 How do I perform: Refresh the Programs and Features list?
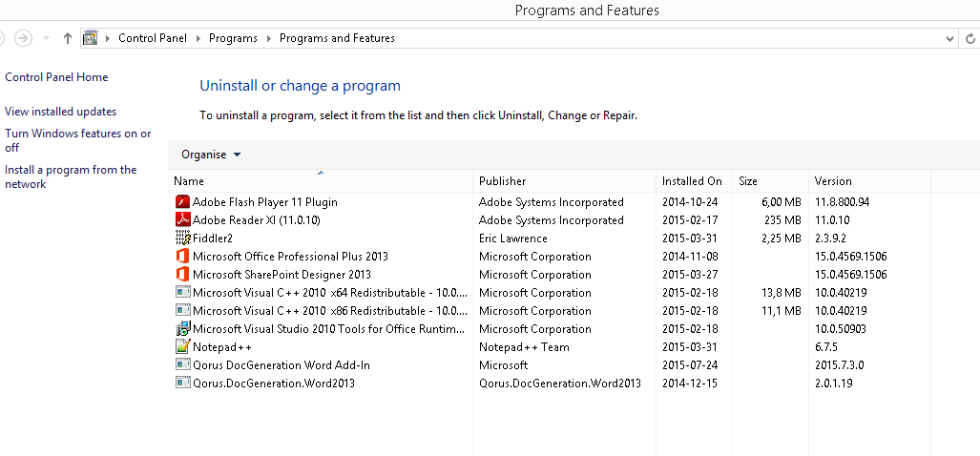(970, 39)
